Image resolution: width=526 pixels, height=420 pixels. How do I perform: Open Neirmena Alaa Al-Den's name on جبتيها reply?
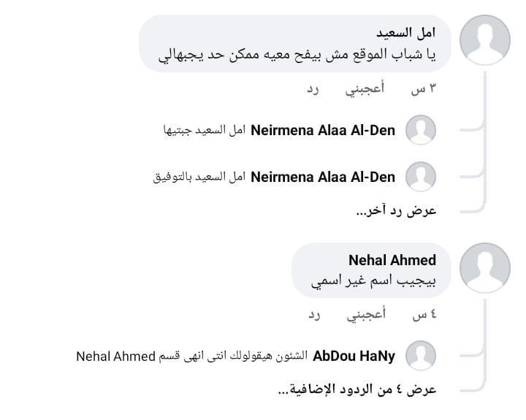pos(323,131)
